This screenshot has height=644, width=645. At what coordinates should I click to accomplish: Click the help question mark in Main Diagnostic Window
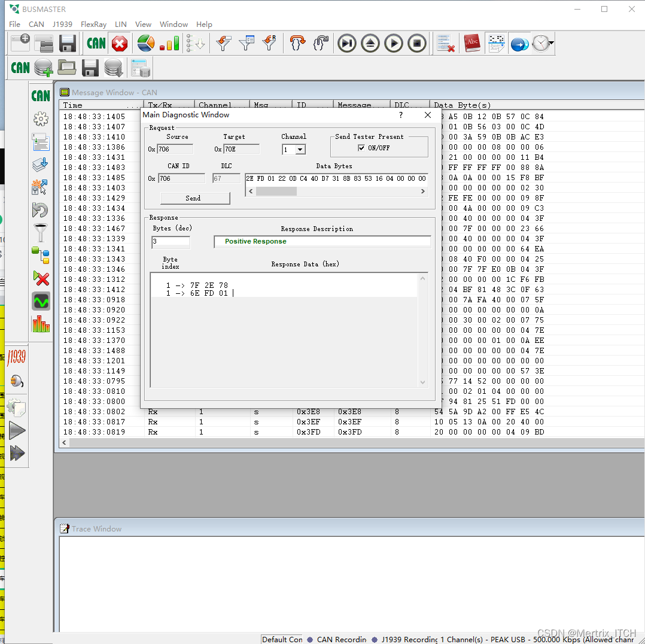point(400,115)
